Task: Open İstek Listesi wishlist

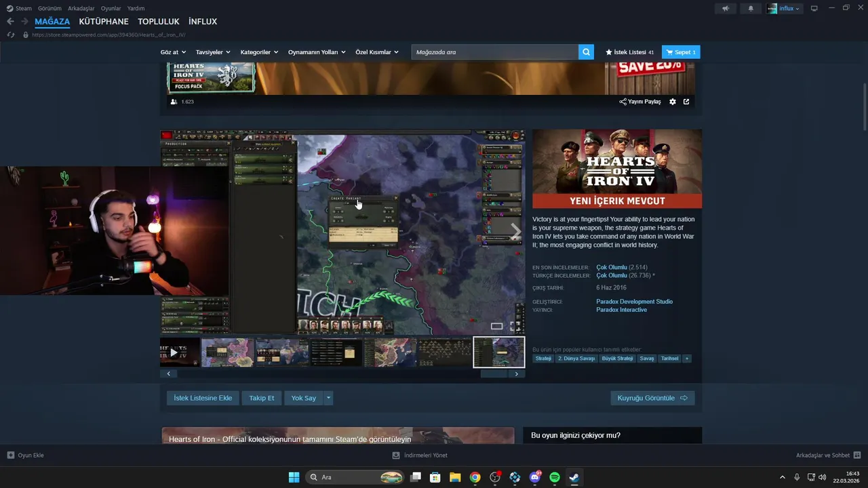Action: click(x=630, y=52)
